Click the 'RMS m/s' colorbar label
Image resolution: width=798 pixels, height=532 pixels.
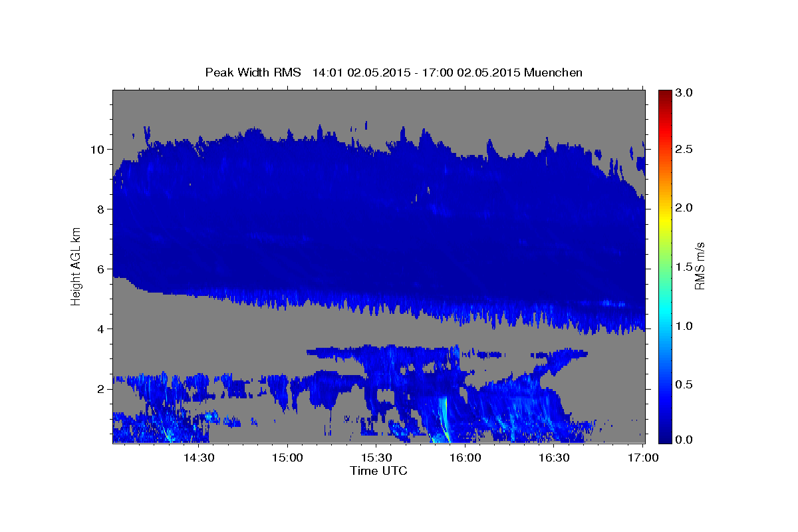(700, 266)
